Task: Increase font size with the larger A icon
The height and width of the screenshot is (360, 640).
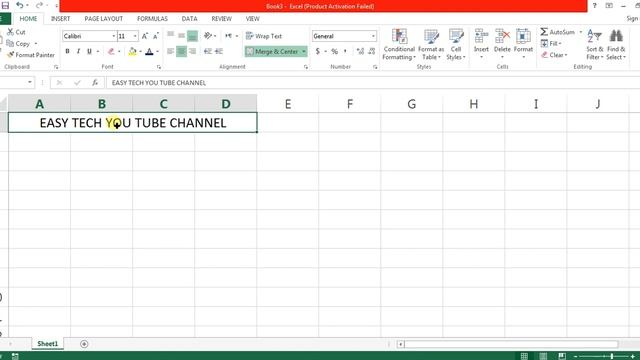Action: click(145, 36)
